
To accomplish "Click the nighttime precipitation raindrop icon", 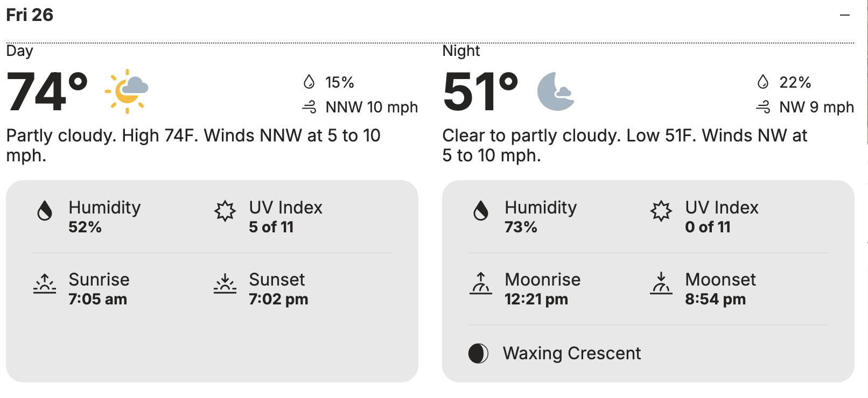I will (x=763, y=82).
